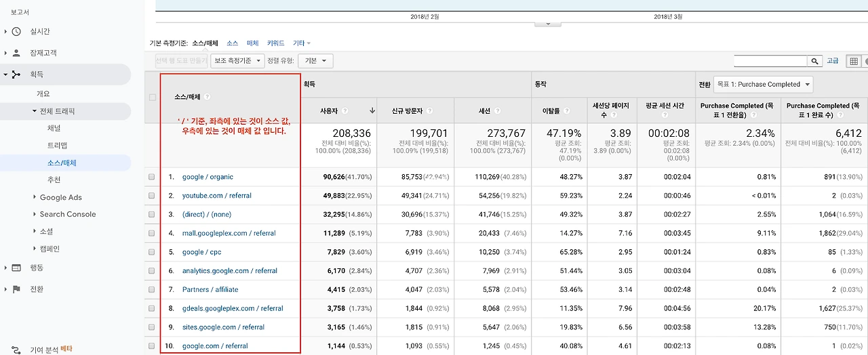The image size is (868, 355).
Task: Click the clock icon beside 실시간
Action: tap(16, 31)
